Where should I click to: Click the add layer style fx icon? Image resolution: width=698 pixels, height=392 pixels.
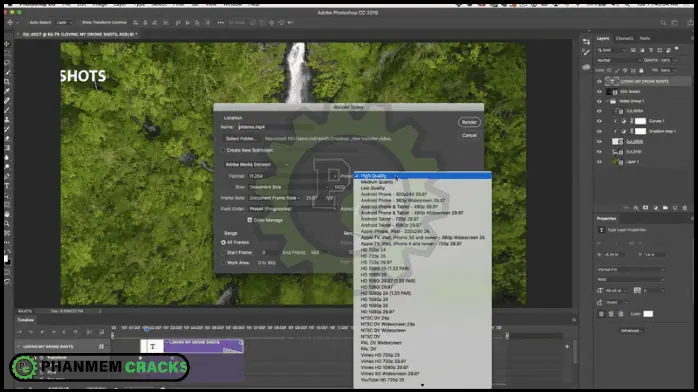click(636, 208)
